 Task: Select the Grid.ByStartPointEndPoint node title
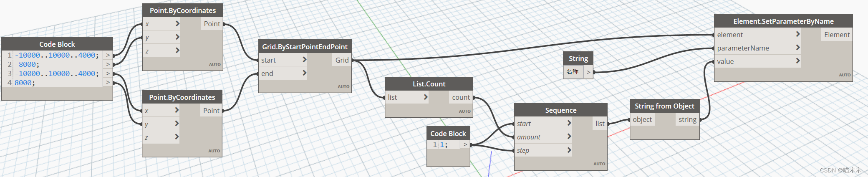(x=305, y=47)
